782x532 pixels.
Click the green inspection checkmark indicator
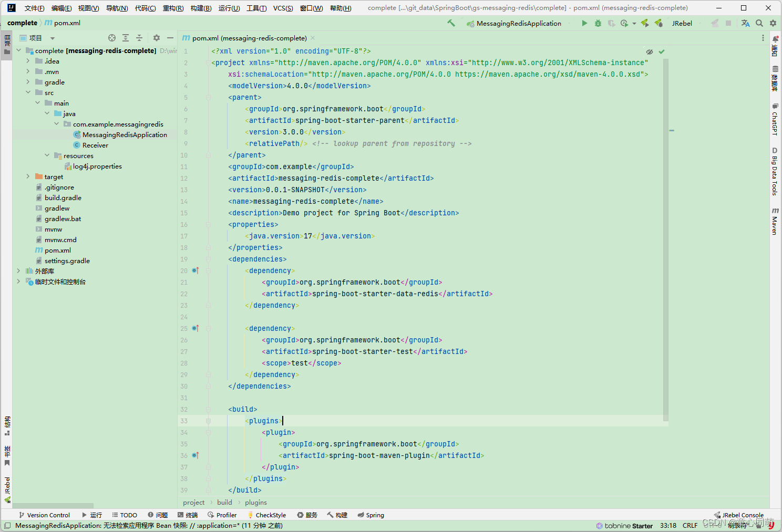click(662, 51)
